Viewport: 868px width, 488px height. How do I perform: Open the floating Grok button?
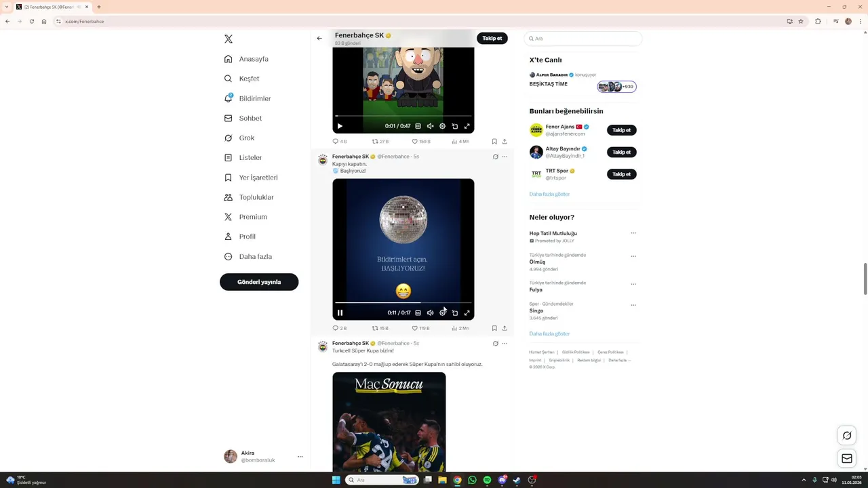(x=847, y=436)
